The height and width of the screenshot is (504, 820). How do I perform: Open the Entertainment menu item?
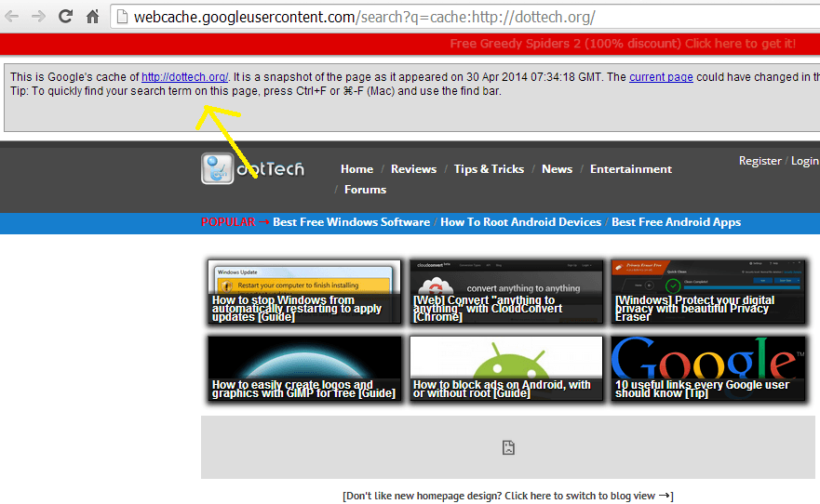coord(630,169)
